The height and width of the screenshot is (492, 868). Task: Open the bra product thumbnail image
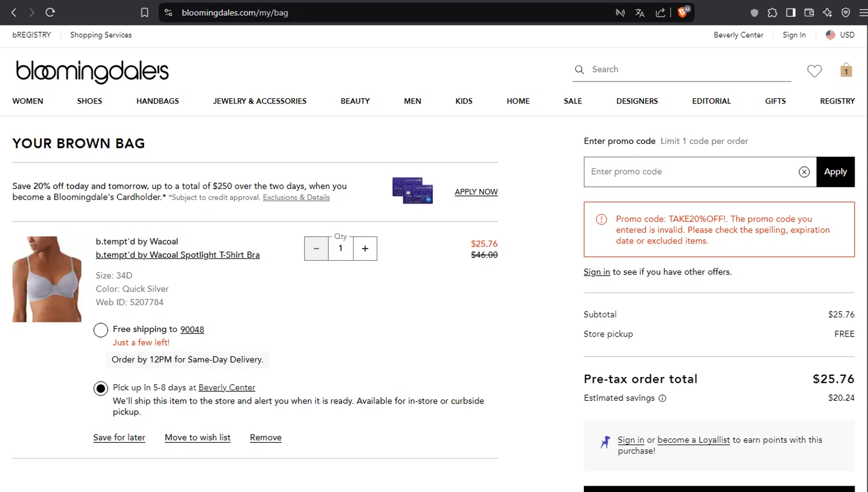click(x=47, y=279)
